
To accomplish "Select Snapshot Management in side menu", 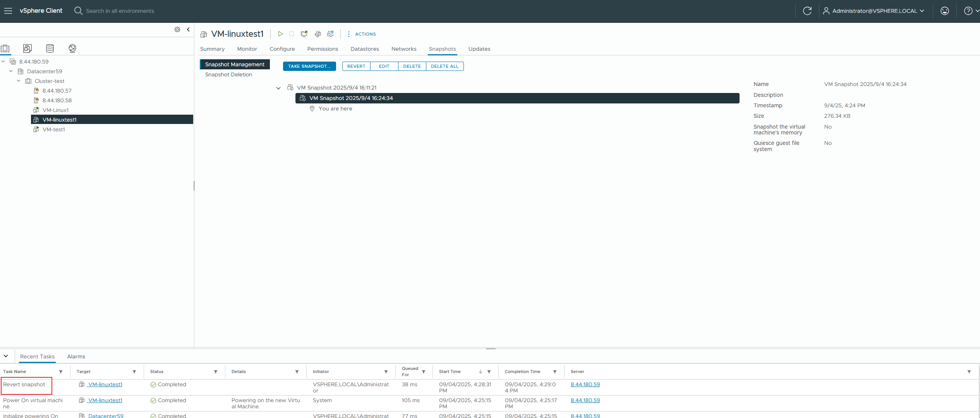I will [235, 64].
